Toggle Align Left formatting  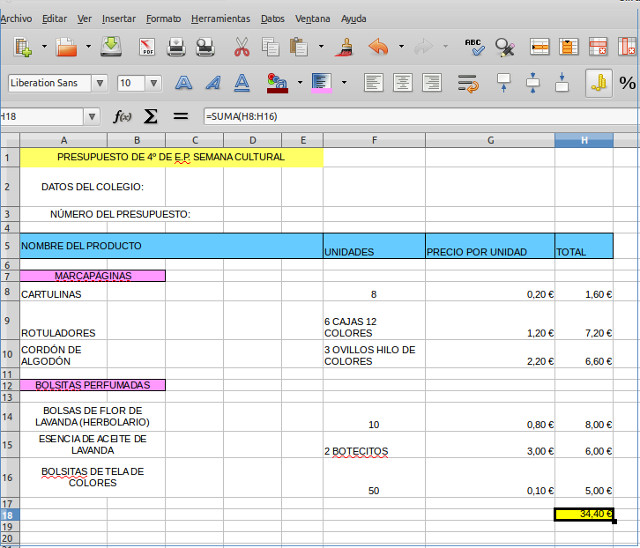click(x=373, y=84)
